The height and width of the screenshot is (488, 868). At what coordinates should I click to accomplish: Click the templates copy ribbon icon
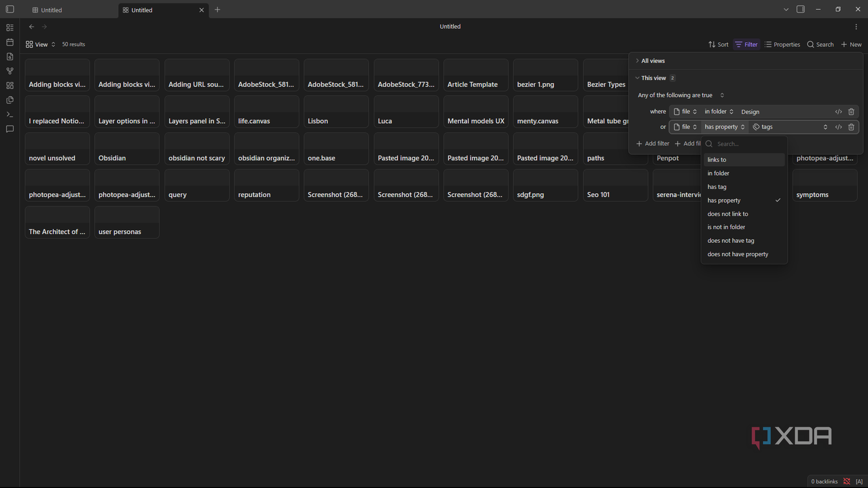10,100
